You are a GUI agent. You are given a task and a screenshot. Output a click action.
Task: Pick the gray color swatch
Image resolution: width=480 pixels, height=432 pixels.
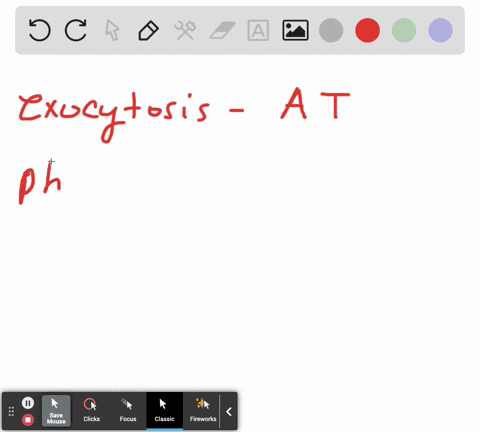(331, 30)
